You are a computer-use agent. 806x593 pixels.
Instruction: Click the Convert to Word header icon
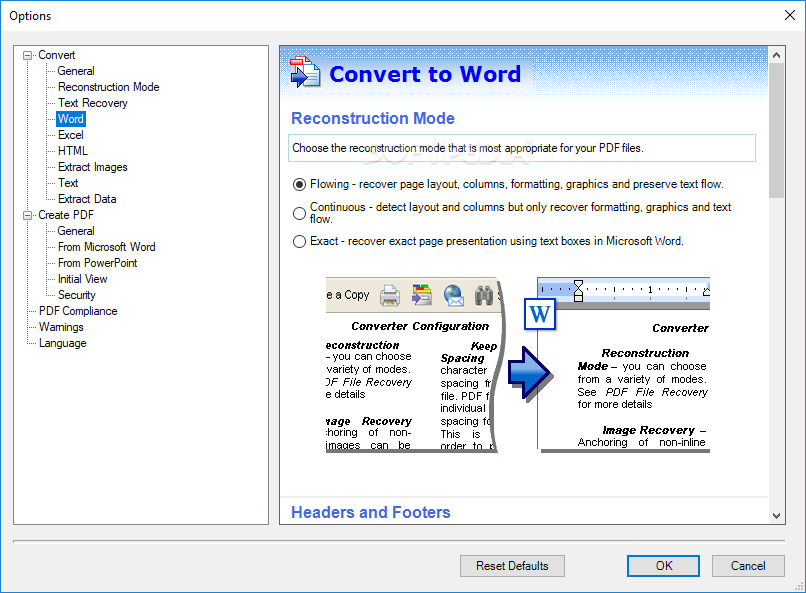pos(305,72)
